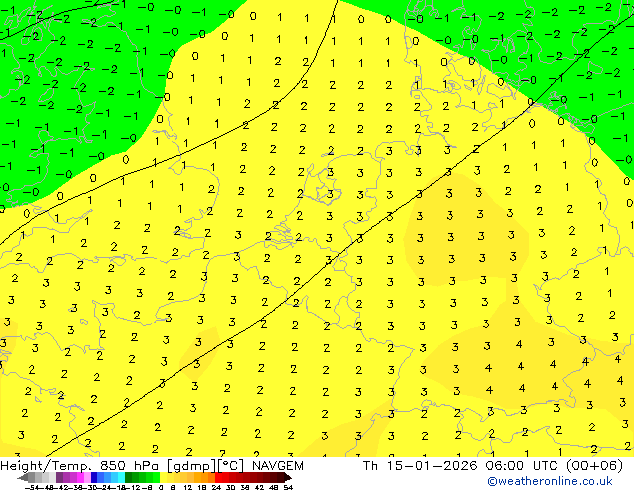Click the right arrow end of the color scale
634x490 pixels.
click(x=288, y=477)
